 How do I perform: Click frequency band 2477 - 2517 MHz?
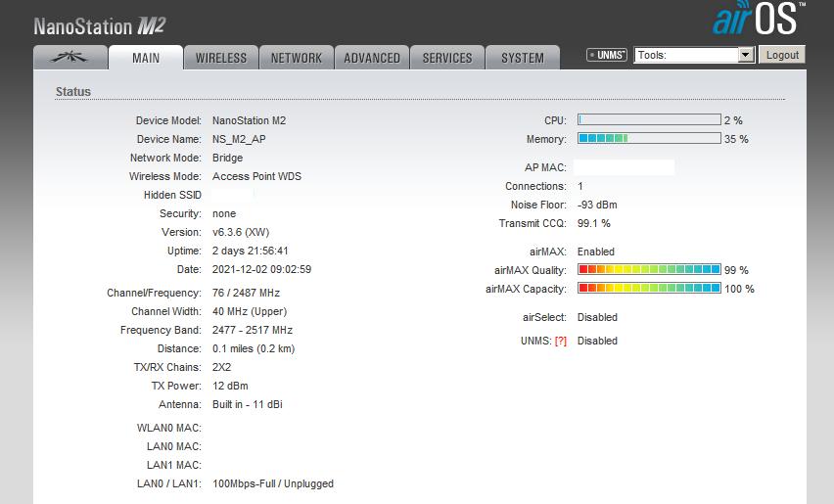pos(253,330)
